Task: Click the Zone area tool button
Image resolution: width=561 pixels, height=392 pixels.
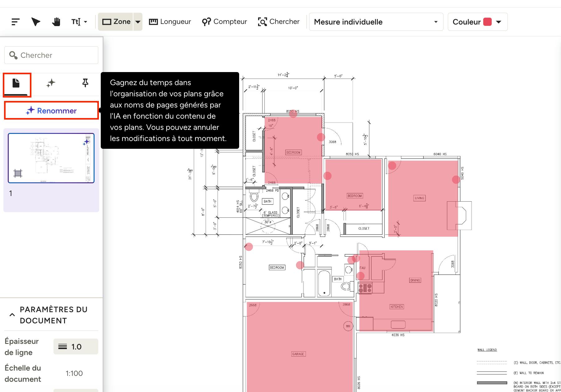Action: 116,22
